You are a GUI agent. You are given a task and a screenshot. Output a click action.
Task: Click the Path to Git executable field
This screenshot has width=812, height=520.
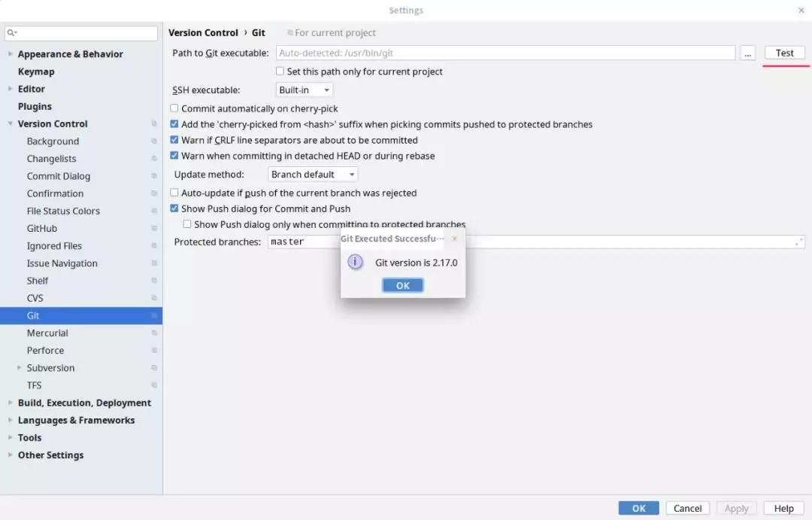[x=505, y=53]
